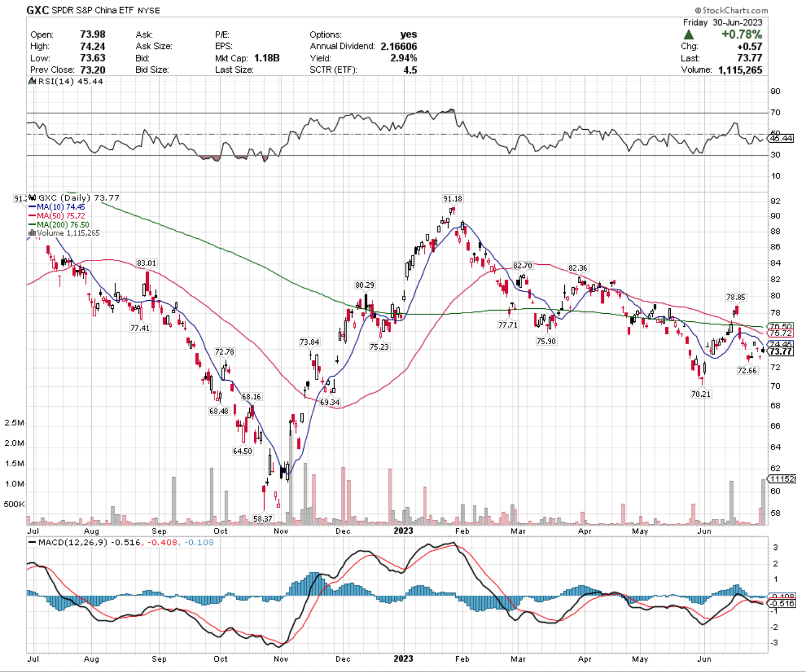Viewport: 806px width, 672px height.
Task: Click the StockCharts.com attribution text
Action: coord(731,10)
